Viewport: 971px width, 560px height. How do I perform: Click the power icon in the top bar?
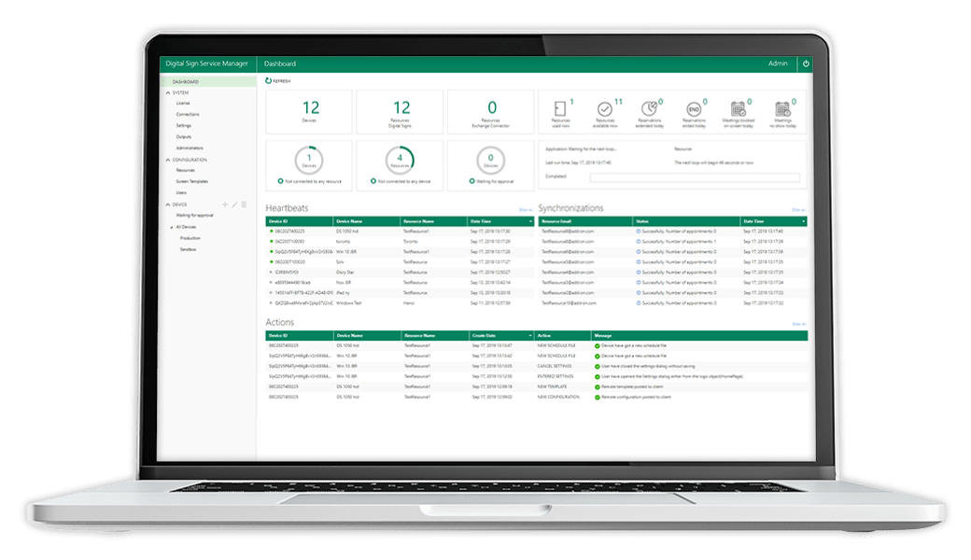point(806,63)
